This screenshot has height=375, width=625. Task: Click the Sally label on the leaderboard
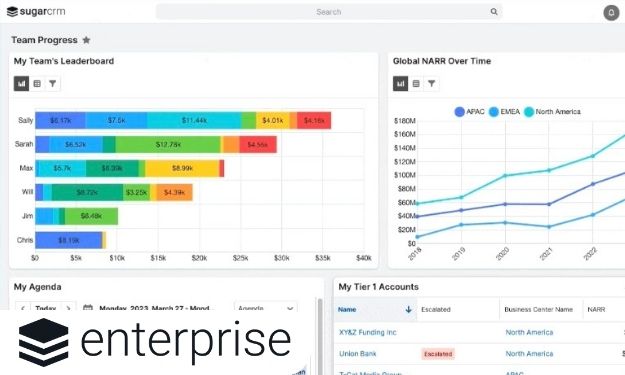click(25, 120)
